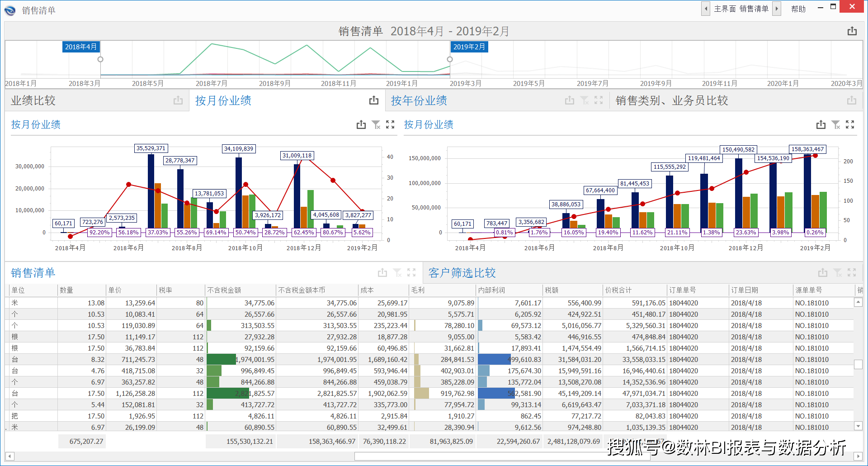The height and width of the screenshot is (466, 868).
Task: Sort by the 单位 column header
Action: click(33, 290)
